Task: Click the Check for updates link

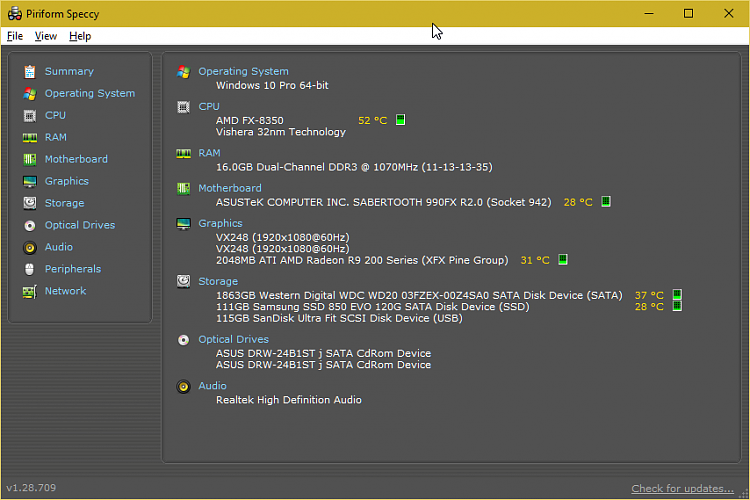Action: (683, 489)
